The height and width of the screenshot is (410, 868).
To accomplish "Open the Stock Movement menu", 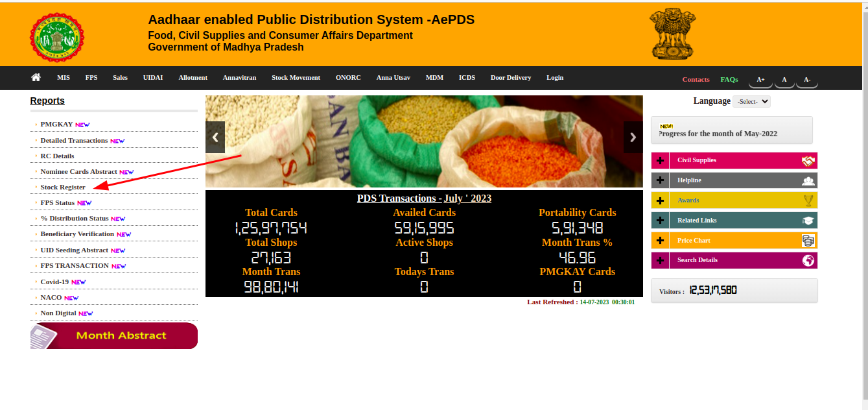I will (x=296, y=77).
